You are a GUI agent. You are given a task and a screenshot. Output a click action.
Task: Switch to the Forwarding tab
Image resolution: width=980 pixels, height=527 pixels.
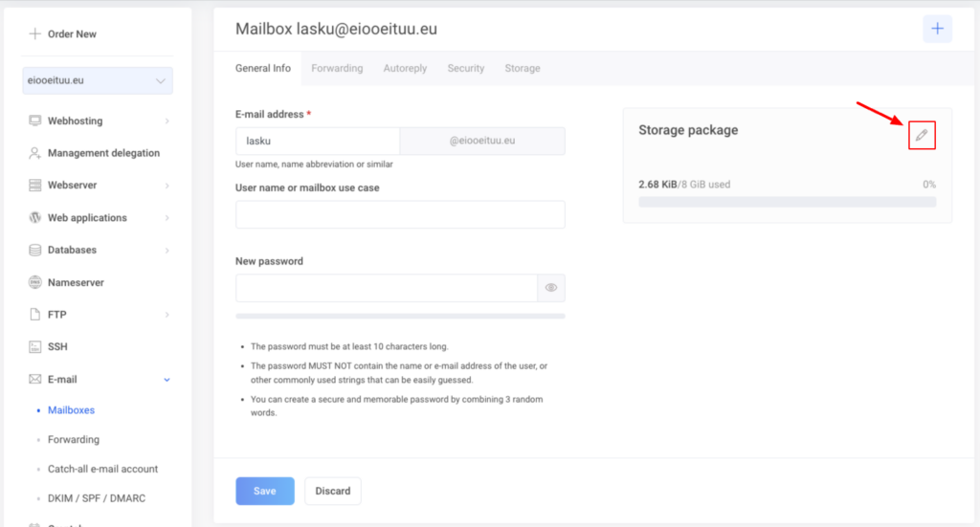[x=337, y=69]
